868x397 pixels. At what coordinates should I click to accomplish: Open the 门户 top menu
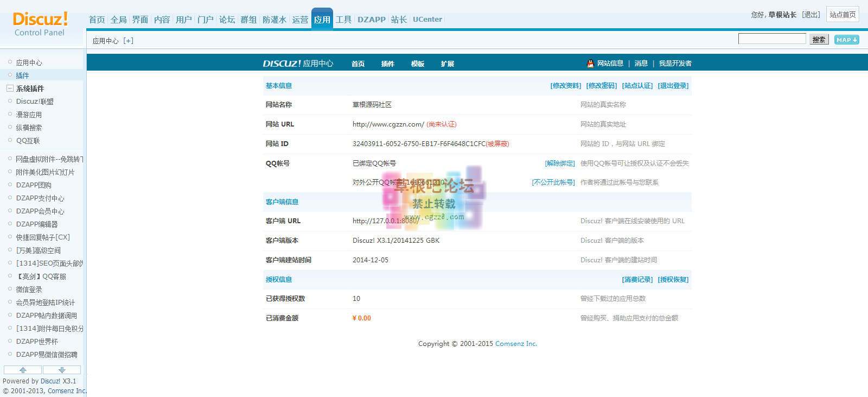(x=205, y=20)
